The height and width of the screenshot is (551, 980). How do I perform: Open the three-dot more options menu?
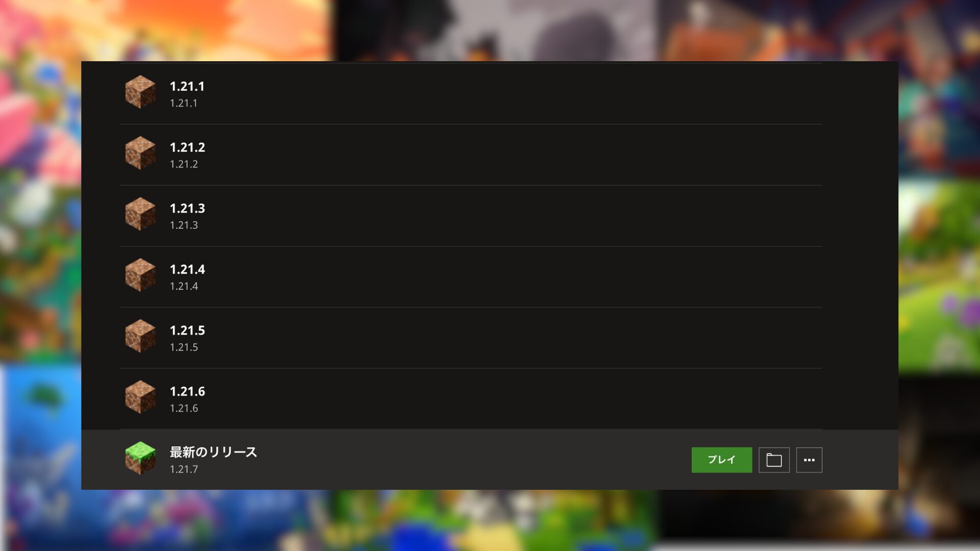809,460
